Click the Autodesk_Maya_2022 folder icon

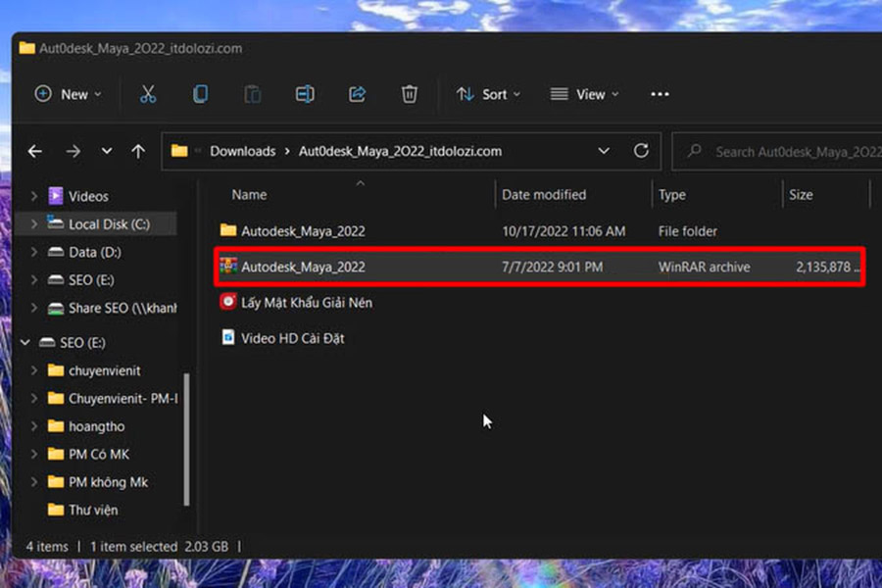(228, 230)
